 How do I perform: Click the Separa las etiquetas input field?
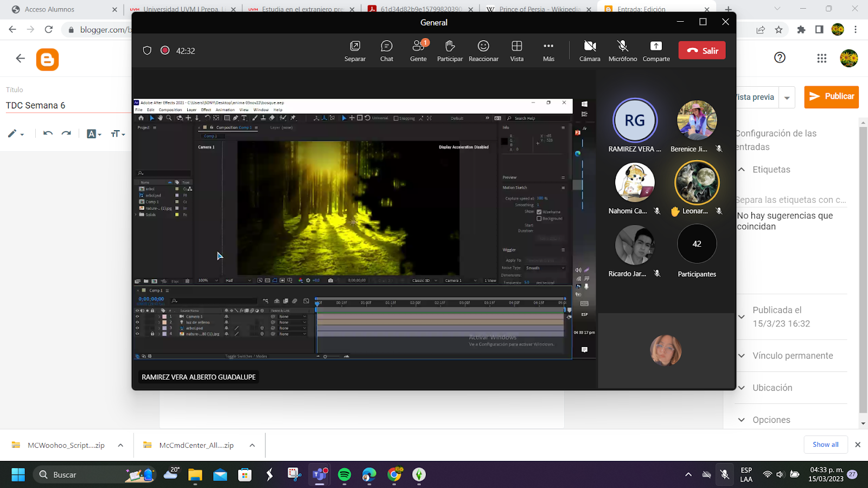point(791,200)
